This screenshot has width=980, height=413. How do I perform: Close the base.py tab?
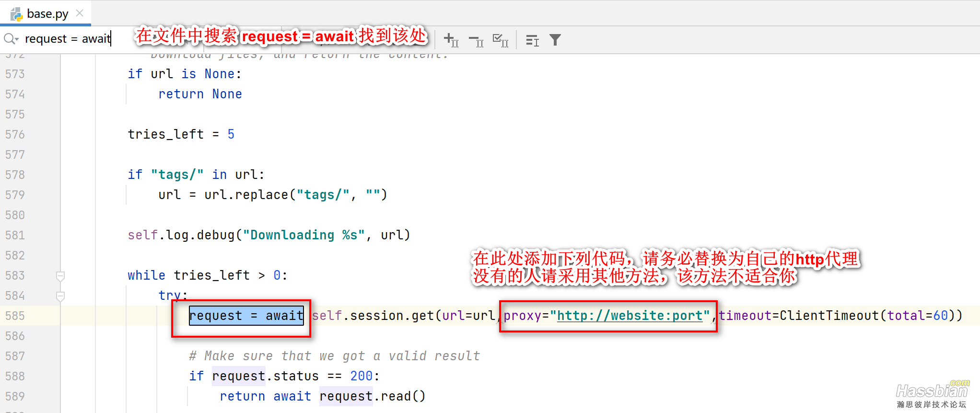click(80, 13)
